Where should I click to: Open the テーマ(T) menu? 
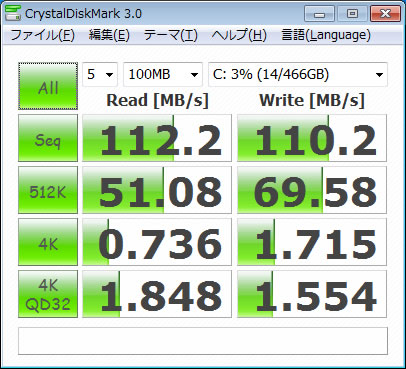coord(171,35)
